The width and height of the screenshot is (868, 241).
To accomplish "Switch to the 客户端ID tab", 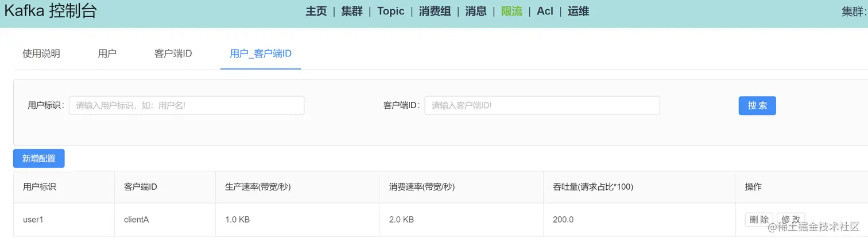I will point(173,53).
